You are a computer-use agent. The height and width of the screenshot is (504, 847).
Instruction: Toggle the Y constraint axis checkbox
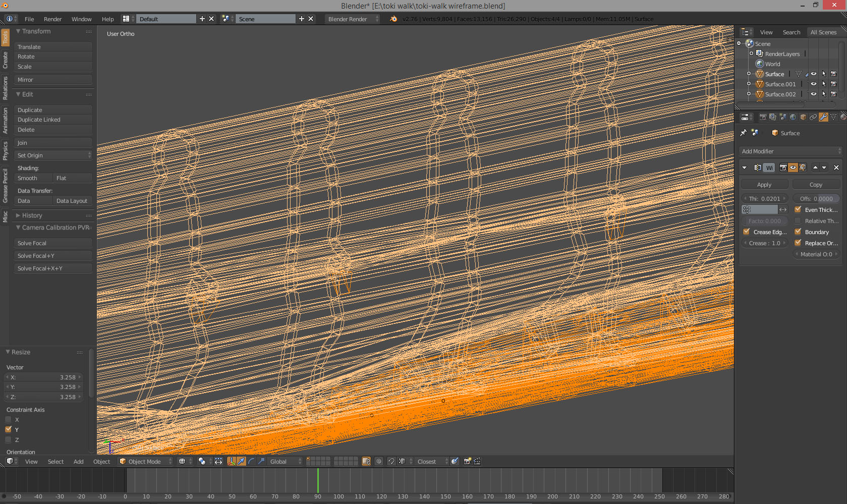coord(8,429)
